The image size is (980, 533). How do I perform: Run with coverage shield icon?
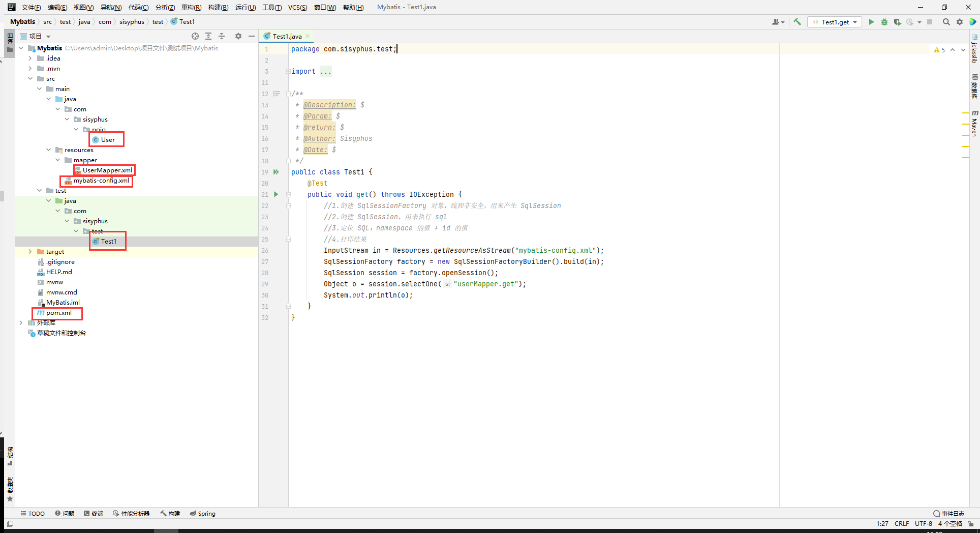(x=897, y=22)
